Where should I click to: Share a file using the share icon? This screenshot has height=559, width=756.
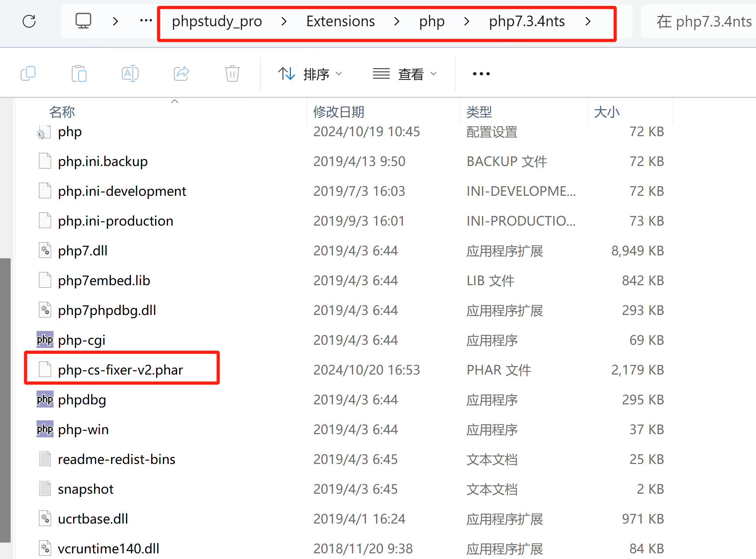(181, 73)
